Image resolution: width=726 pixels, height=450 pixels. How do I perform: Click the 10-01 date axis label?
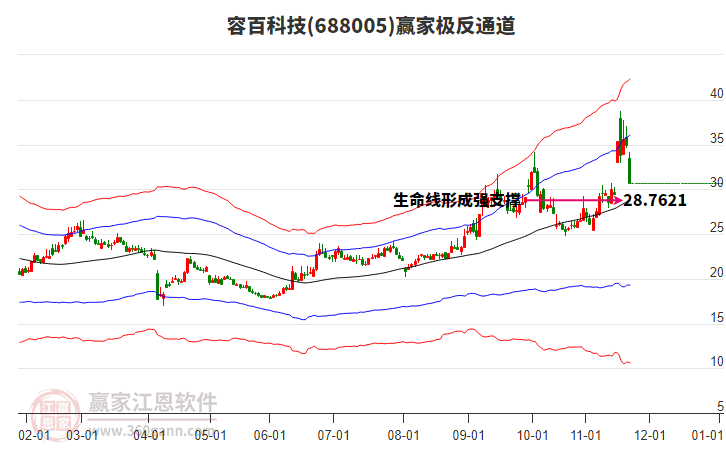coord(532,435)
